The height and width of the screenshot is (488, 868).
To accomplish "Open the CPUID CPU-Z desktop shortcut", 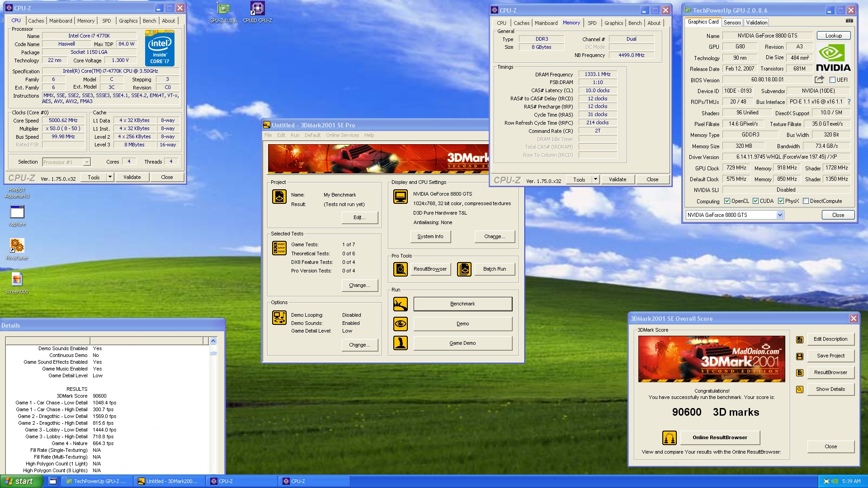I will [257, 12].
